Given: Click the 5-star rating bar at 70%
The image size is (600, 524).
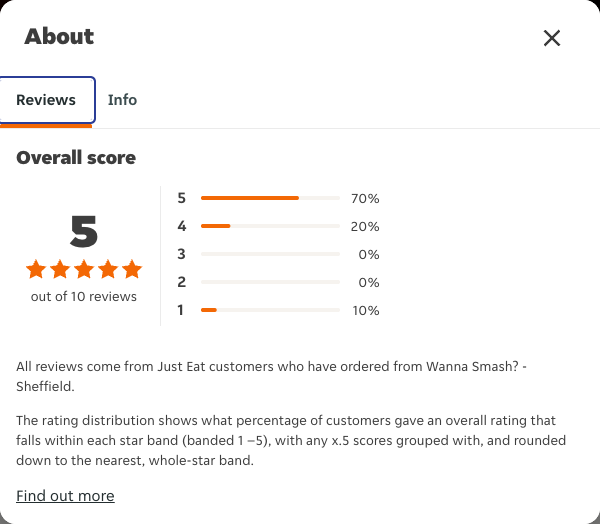Looking at the screenshot, I should tap(270, 198).
